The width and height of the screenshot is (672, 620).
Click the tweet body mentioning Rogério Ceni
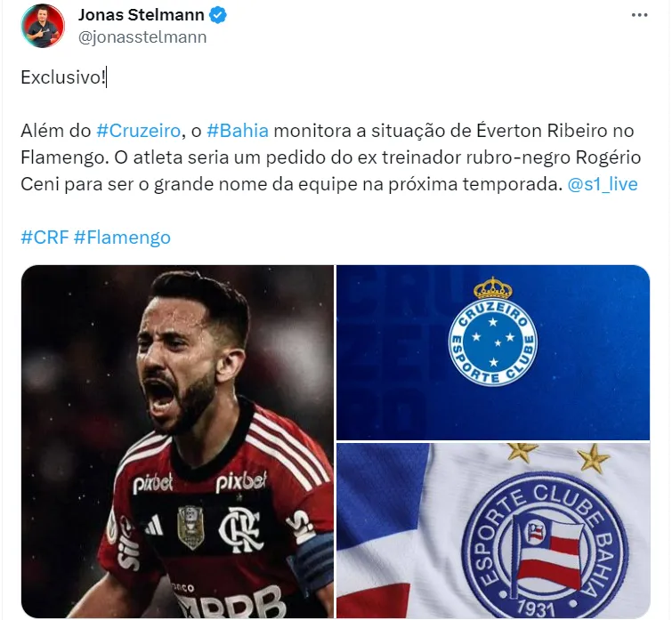(x=330, y=157)
